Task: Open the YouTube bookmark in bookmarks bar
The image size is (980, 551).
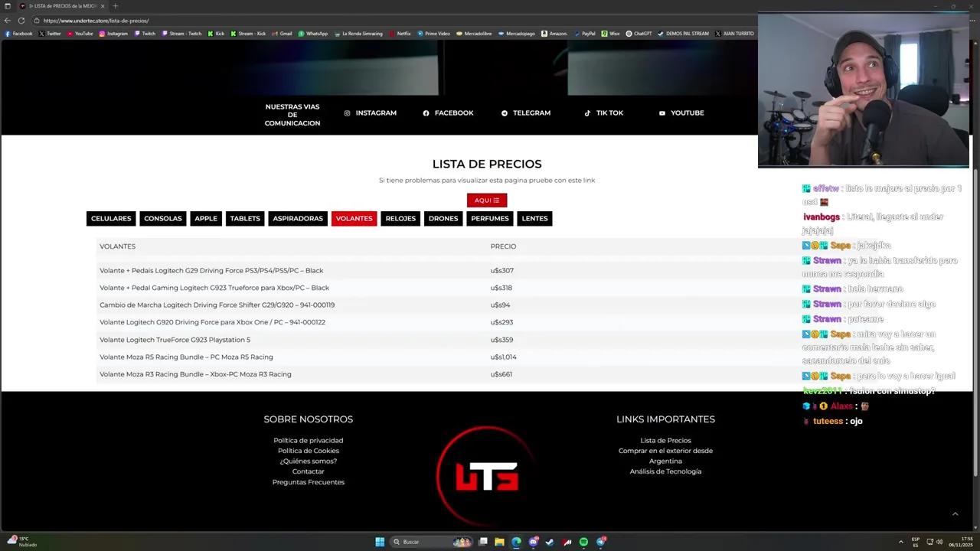Action: pos(80,34)
